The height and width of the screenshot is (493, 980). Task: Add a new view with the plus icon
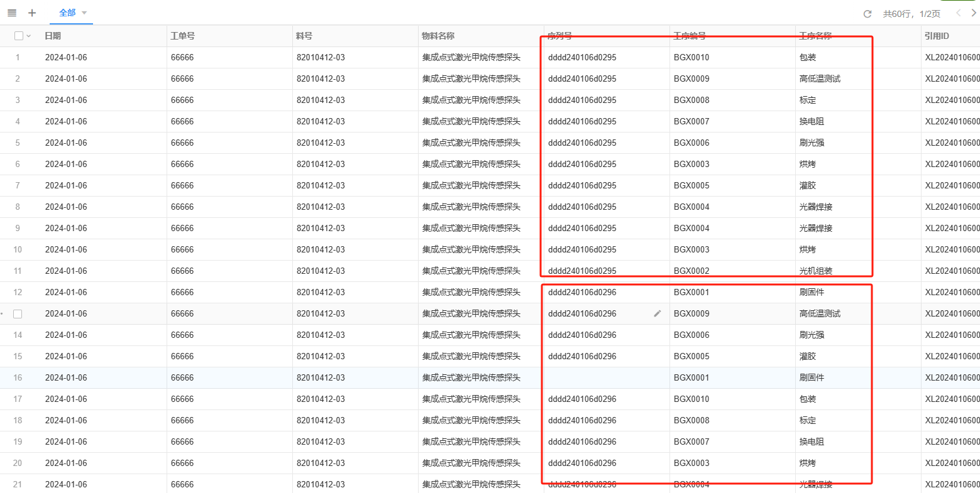click(x=32, y=13)
